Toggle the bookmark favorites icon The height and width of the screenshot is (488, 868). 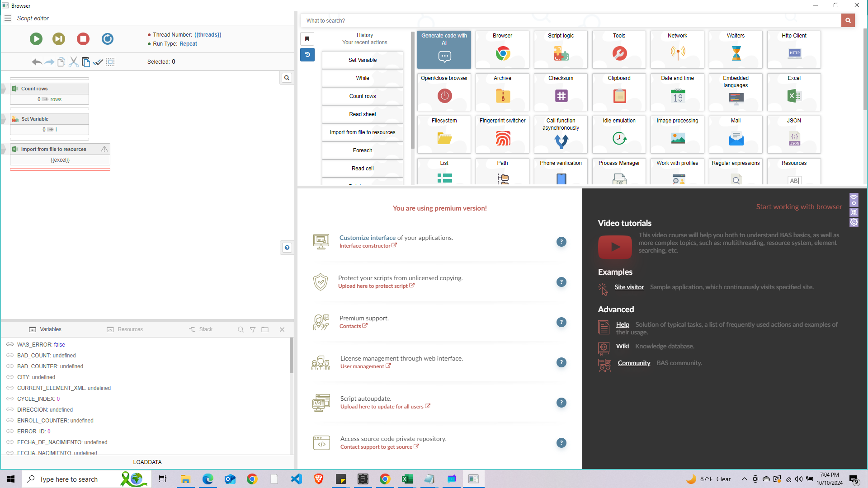click(x=307, y=39)
